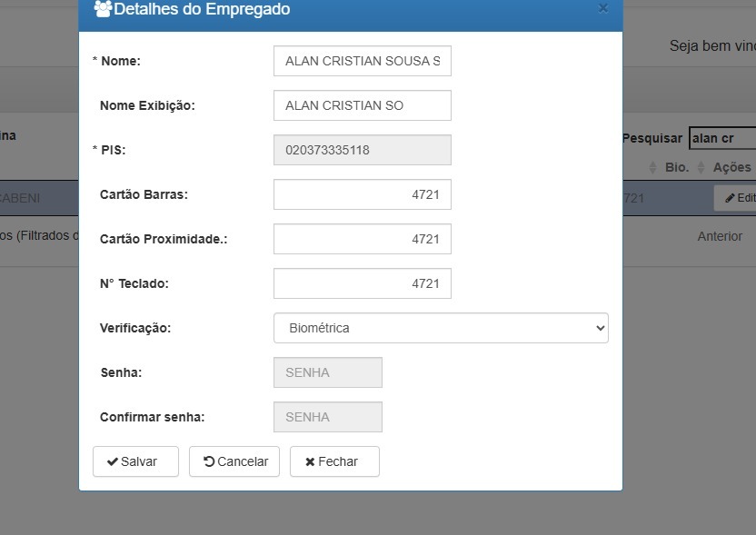Screen dimensions: 756x535
Task: Click the Confirmar senha field
Action: pos(327,417)
